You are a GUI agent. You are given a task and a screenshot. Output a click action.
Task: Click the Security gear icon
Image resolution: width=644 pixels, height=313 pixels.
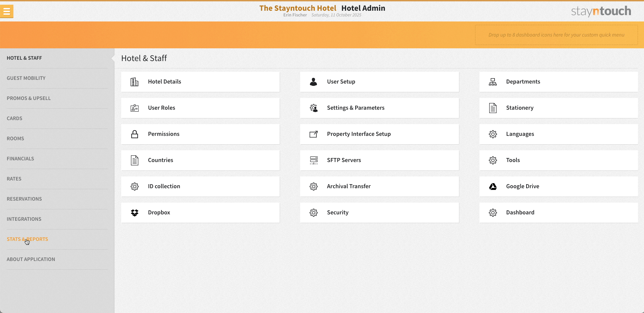click(x=314, y=213)
